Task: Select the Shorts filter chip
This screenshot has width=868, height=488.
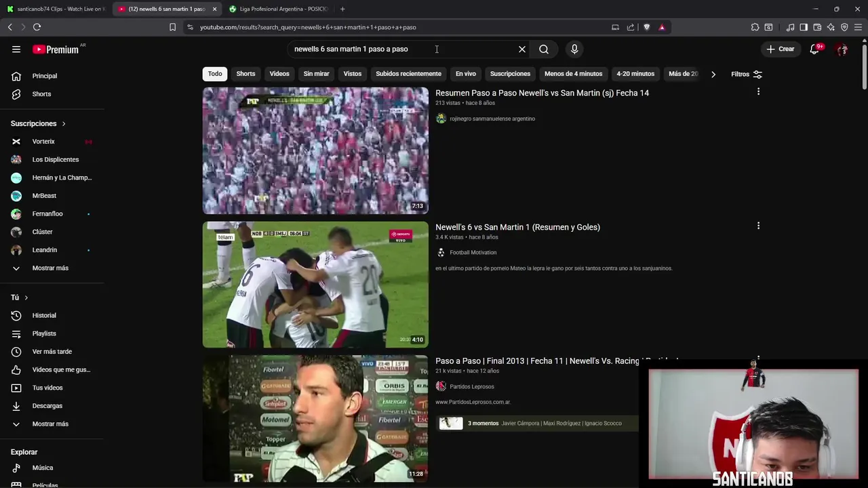Action: click(245, 74)
